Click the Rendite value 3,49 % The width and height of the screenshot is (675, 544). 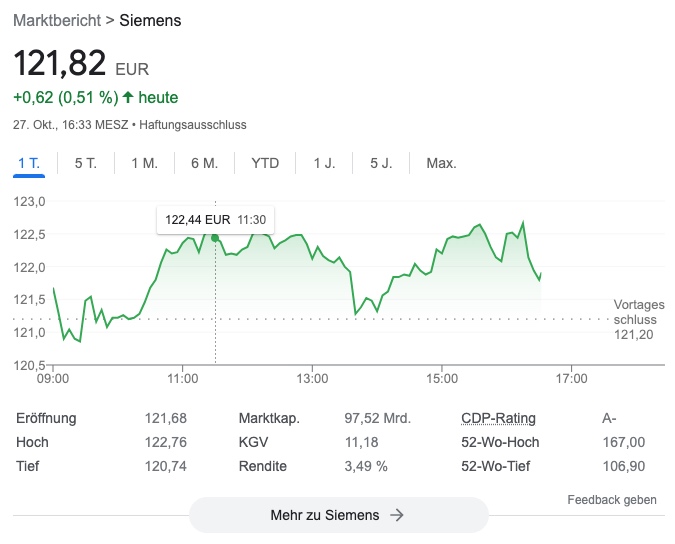366,466
